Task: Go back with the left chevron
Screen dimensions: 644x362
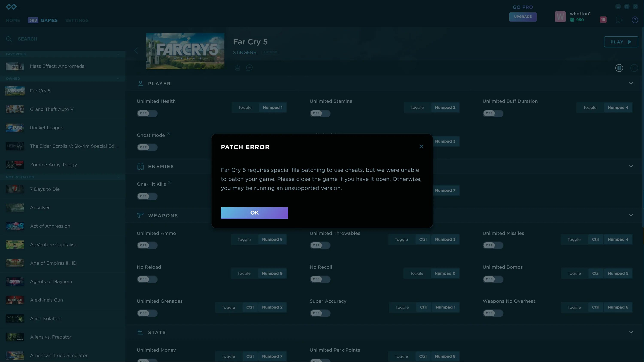Action: pos(136,51)
